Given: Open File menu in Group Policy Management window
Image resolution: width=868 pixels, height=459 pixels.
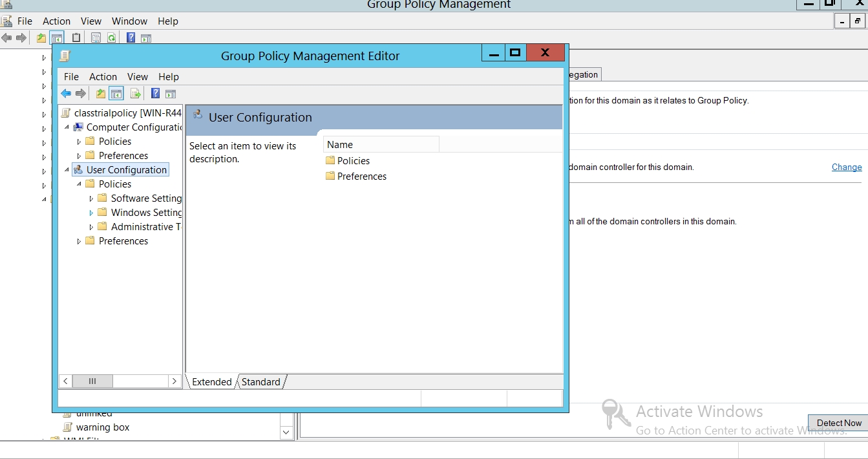Looking at the screenshot, I should 25,21.
